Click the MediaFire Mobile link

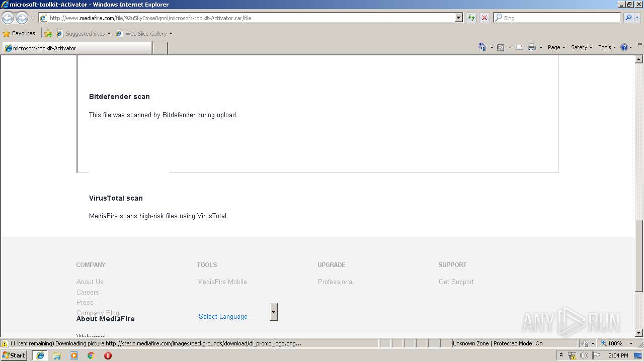[222, 282]
